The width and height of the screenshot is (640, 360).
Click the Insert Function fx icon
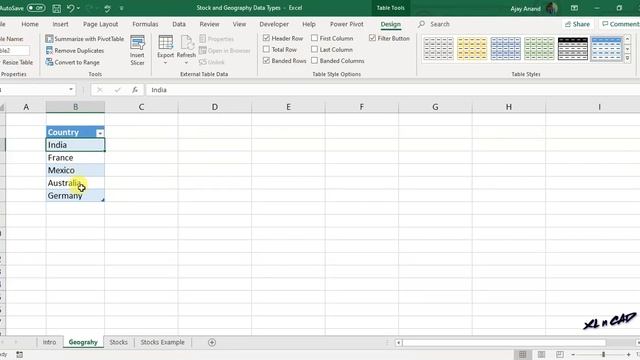tap(135, 90)
